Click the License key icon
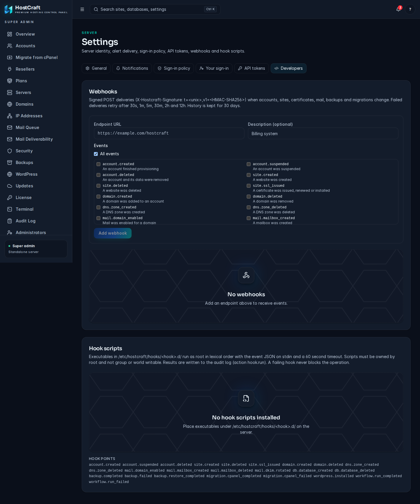The height and width of the screenshot is (504, 420). (10, 198)
